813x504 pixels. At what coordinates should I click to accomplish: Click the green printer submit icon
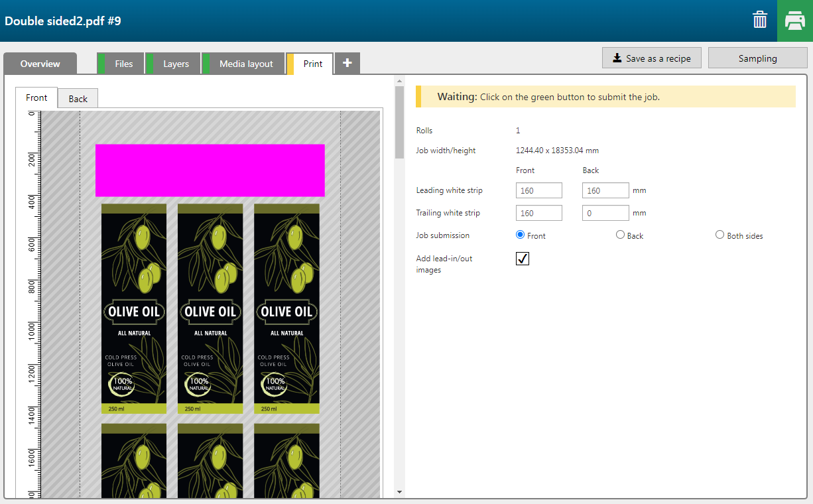pos(794,21)
